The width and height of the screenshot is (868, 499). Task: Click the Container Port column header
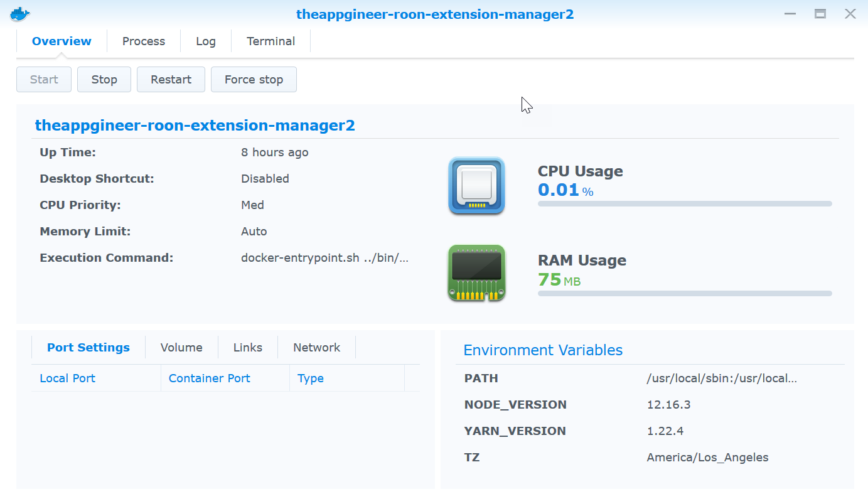pyautogui.click(x=210, y=378)
